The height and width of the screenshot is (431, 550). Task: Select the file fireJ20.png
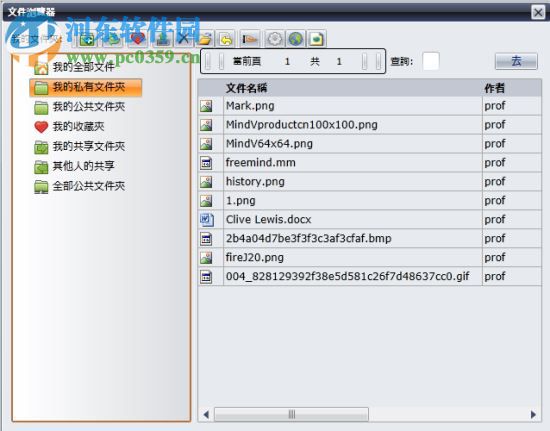255,257
